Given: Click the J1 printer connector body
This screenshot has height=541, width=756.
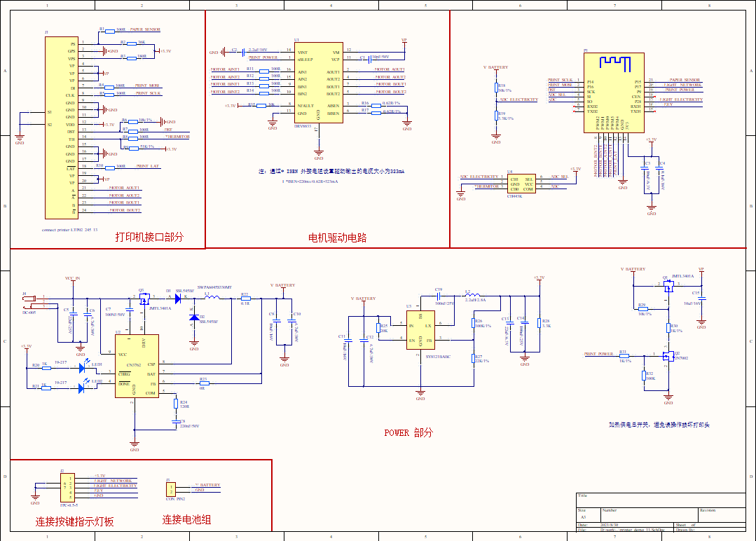Looking at the screenshot, I should click(61, 128).
